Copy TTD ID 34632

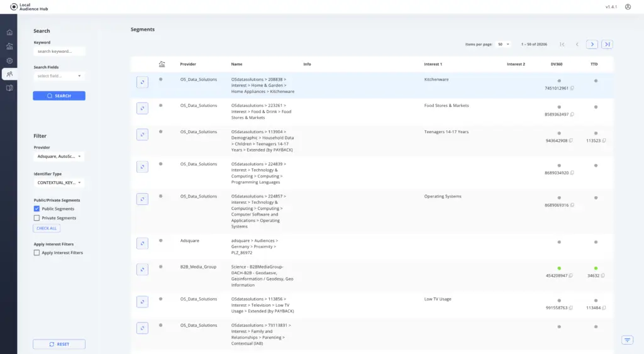(x=603, y=275)
